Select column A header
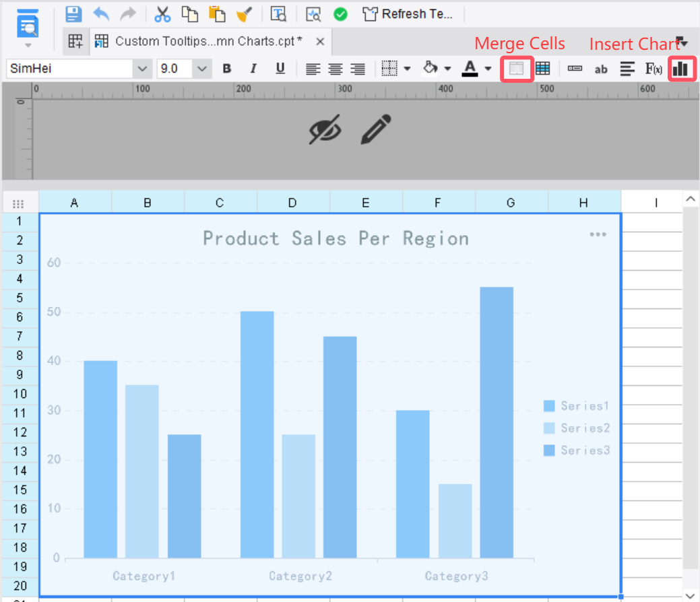The width and height of the screenshot is (700, 602). pyautogui.click(x=75, y=203)
